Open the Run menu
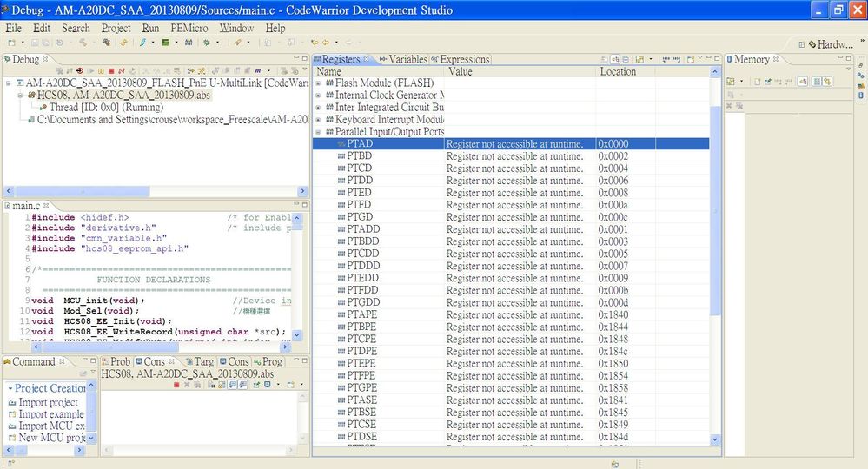 [150, 28]
